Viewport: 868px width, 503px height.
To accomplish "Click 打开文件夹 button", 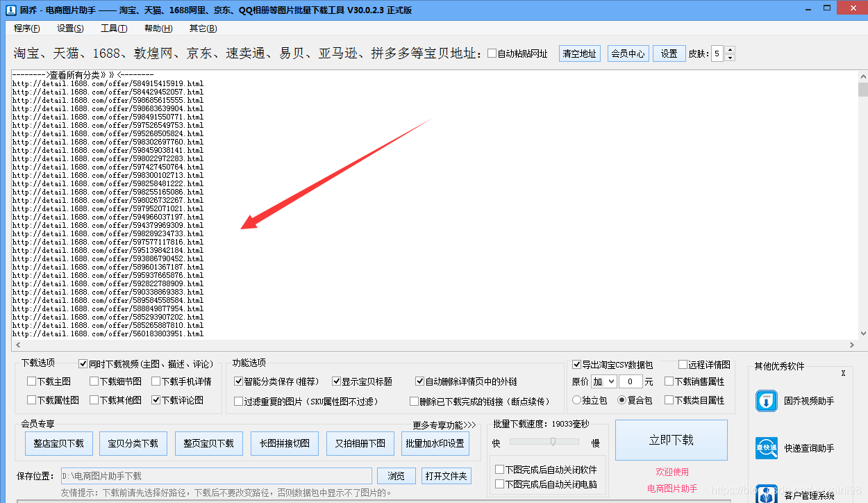I will pyautogui.click(x=446, y=476).
